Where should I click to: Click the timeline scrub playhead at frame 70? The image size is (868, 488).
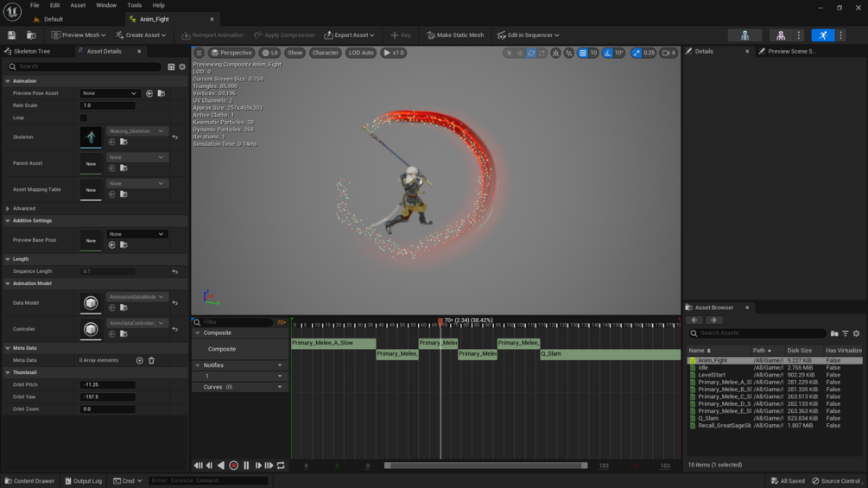pyautogui.click(x=440, y=321)
